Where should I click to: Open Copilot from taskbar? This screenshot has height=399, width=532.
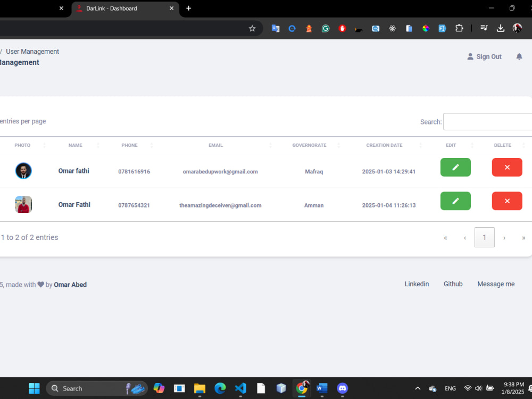click(159, 388)
